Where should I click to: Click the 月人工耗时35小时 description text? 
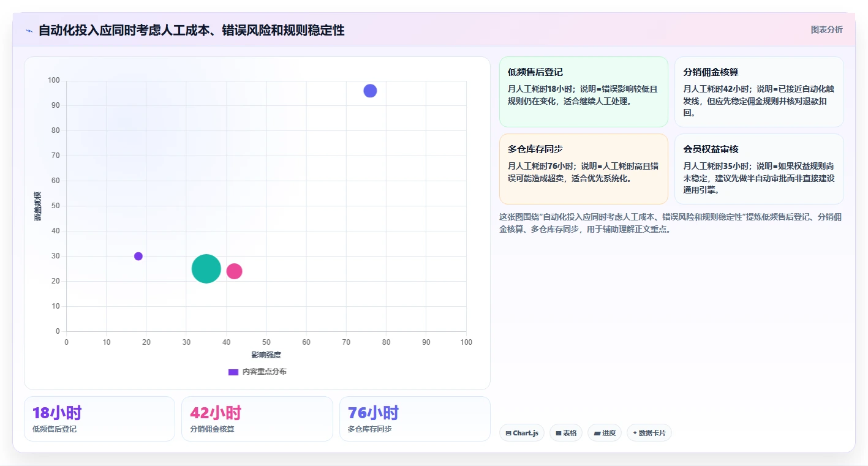click(x=758, y=178)
